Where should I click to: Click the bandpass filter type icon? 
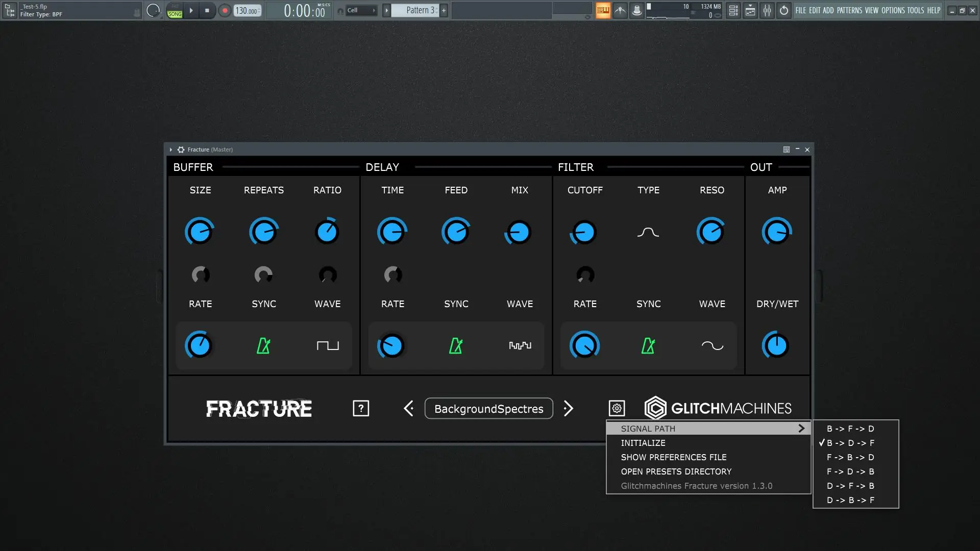pyautogui.click(x=648, y=233)
